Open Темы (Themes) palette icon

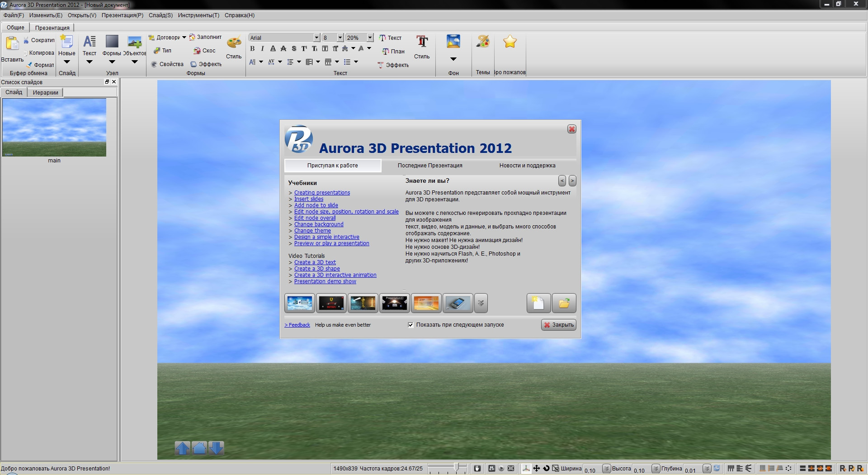point(482,42)
